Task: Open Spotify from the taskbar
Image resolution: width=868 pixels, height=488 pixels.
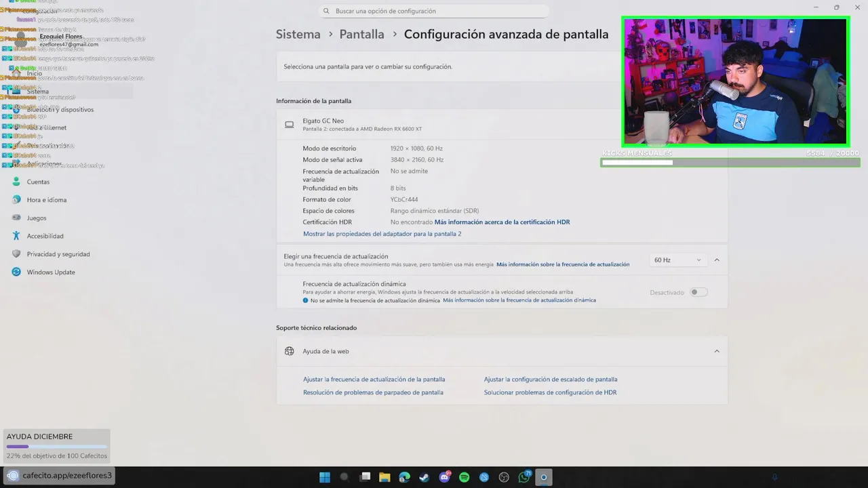Action: [465, 477]
